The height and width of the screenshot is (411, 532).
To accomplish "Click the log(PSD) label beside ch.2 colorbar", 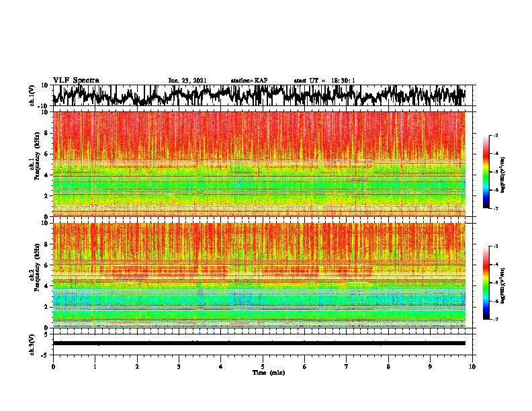I will (503, 285).
